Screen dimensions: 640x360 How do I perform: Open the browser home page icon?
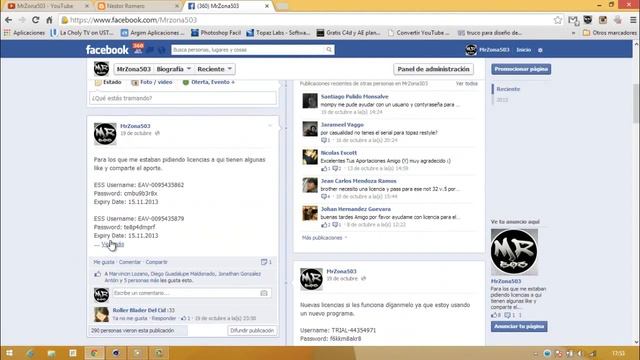point(49,20)
